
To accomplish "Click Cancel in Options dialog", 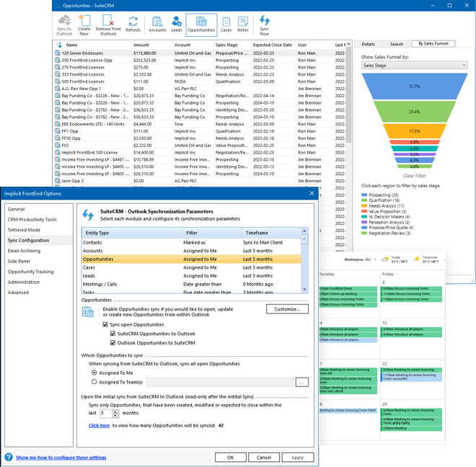I will 264,458.
